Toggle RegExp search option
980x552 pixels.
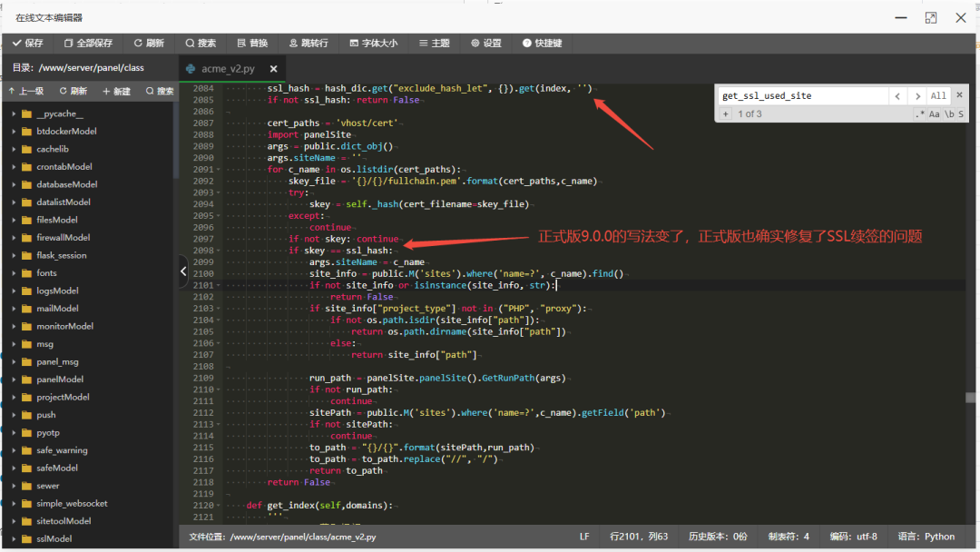coord(919,113)
